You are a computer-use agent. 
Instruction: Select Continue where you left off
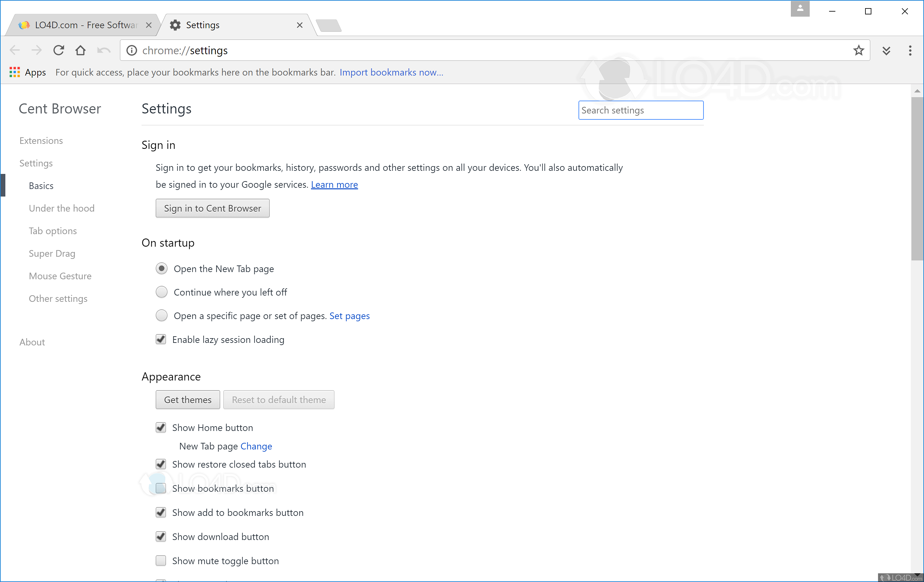162,292
